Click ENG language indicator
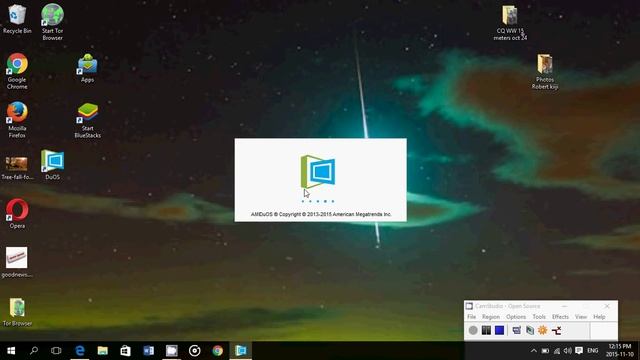Image resolution: width=640 pixels, height=360 pixels. tap(593, 351)
